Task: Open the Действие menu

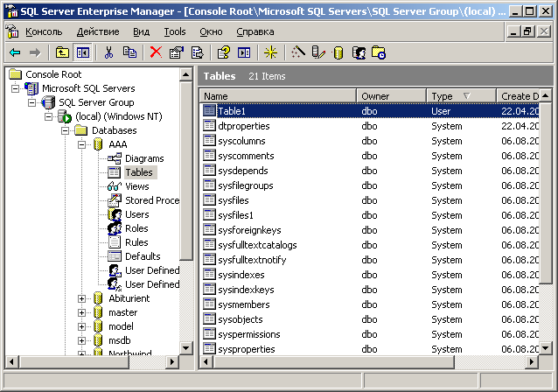Action: (x=98, y=31)
